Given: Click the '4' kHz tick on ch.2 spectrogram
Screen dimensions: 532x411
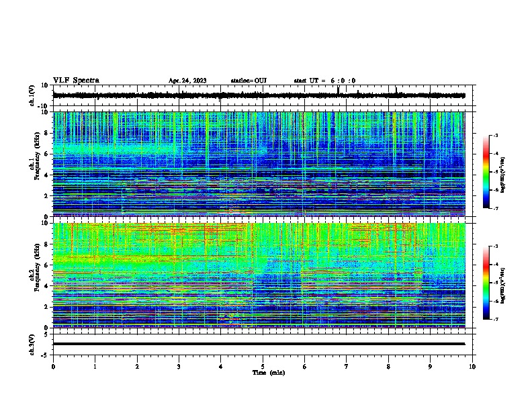Looking at the screenshot, I should (47, 286).
